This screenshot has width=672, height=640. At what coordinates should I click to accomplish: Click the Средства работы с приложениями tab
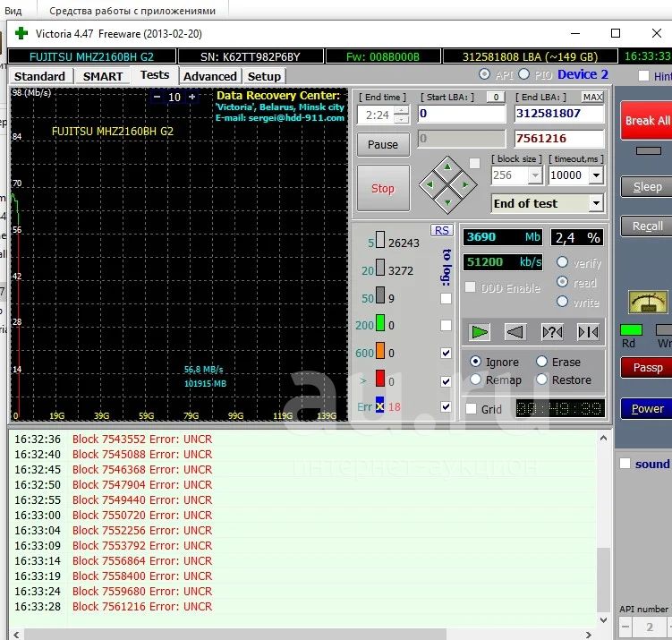[x=132, y=11]
